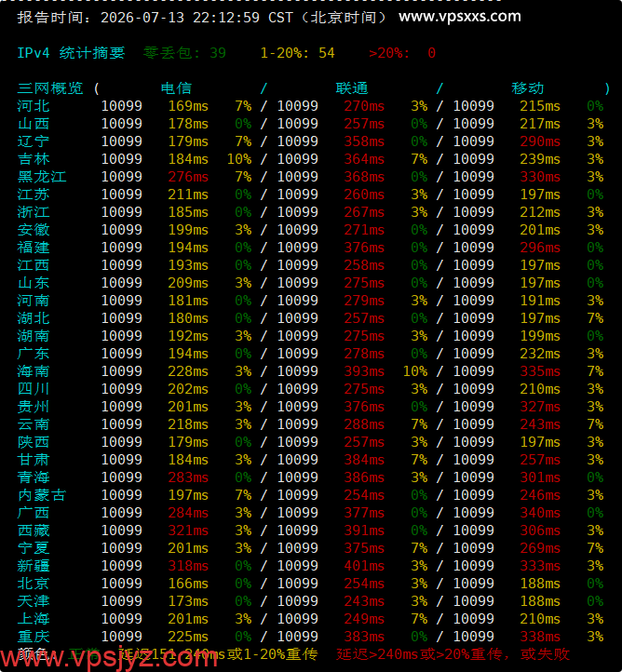Select the 福建 row label
This screenshot has height=672, width=622.
34,248
